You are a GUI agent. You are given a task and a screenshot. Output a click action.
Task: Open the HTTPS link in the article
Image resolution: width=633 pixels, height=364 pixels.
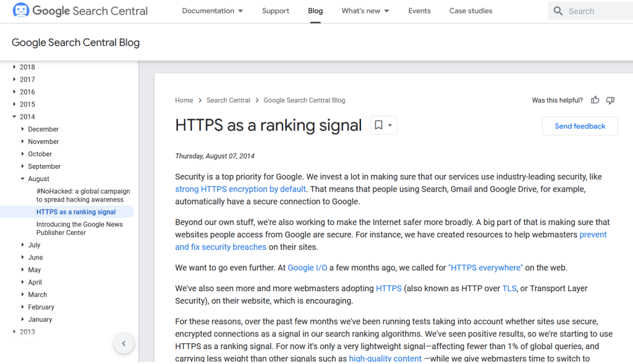389,288
